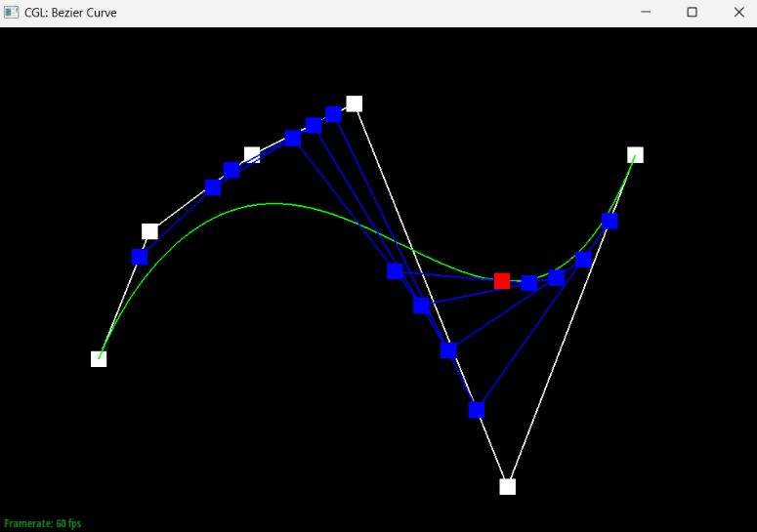Screen dimensions: 757x532
Task: Click the lowest blue intermediate point
Action: pos(476,410)
